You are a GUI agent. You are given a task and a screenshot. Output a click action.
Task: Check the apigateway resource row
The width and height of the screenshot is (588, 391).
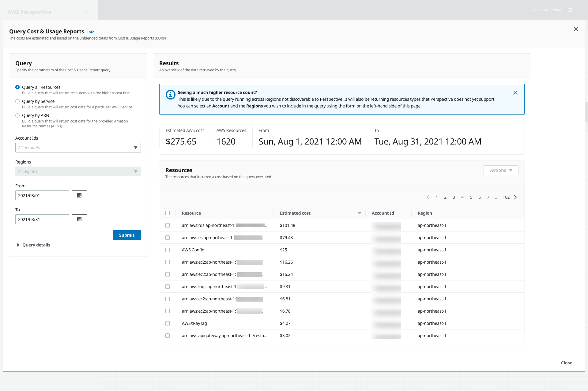[168, 336]
